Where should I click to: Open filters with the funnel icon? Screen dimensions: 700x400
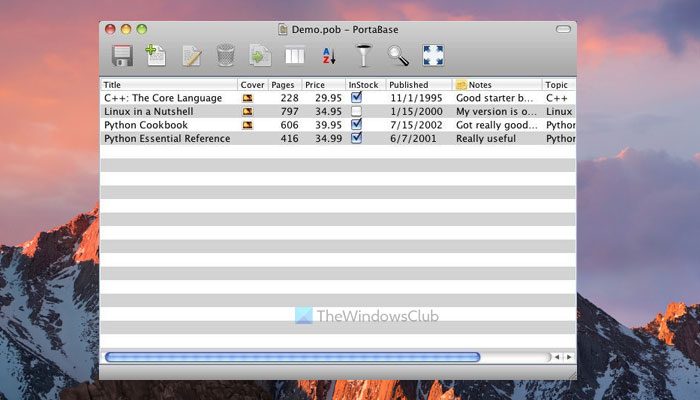click(x=364, y=55)
